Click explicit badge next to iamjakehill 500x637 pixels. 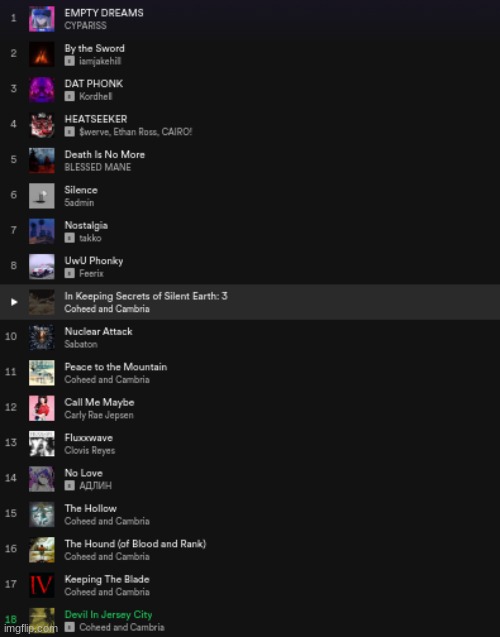point(69,61)
